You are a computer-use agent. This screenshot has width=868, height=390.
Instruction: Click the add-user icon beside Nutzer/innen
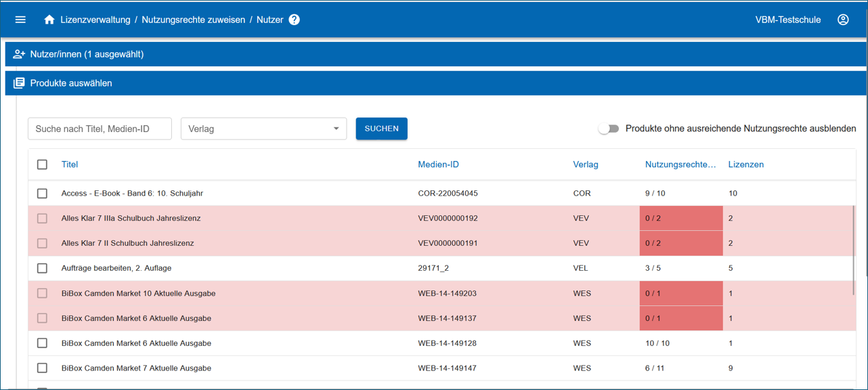click(19, 54)
